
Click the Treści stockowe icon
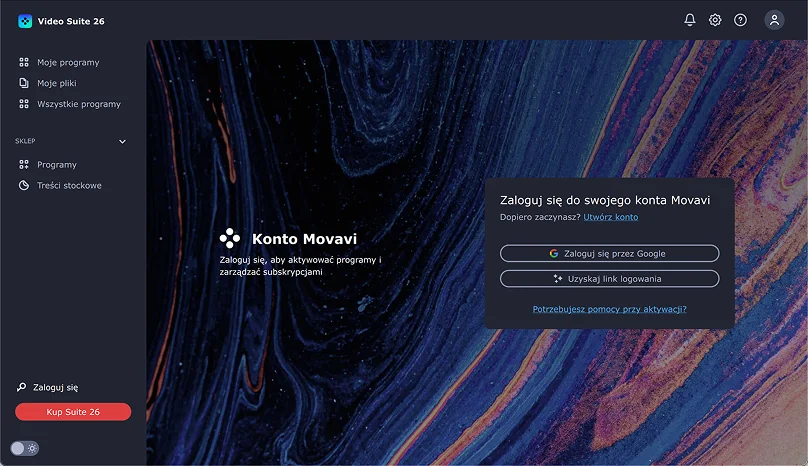click(x=24, y=186)
